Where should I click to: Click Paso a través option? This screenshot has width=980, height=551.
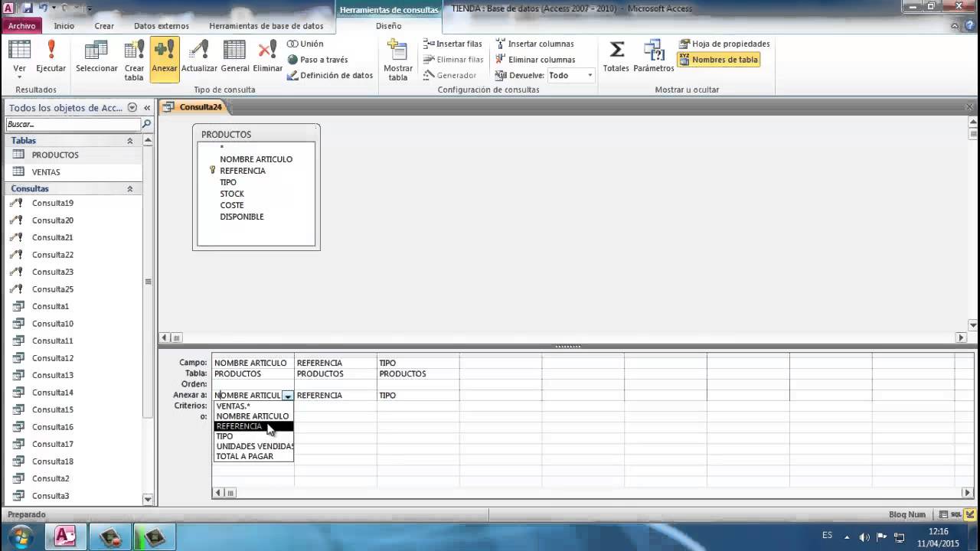point(318,60)
